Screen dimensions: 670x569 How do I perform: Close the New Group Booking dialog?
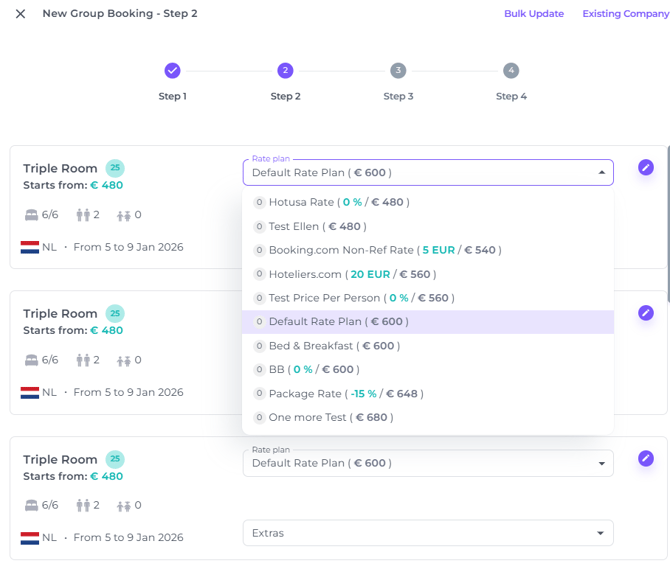[21, 14]
